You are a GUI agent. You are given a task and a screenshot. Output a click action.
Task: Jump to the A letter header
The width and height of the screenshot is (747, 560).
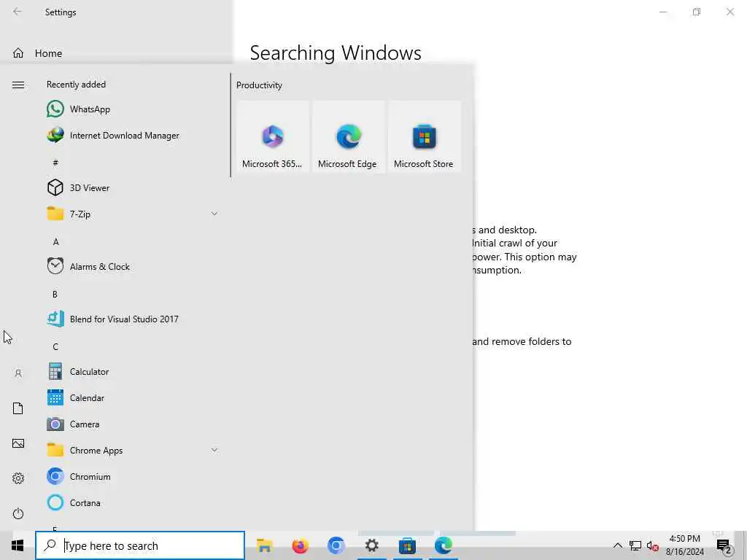[55, 241]
